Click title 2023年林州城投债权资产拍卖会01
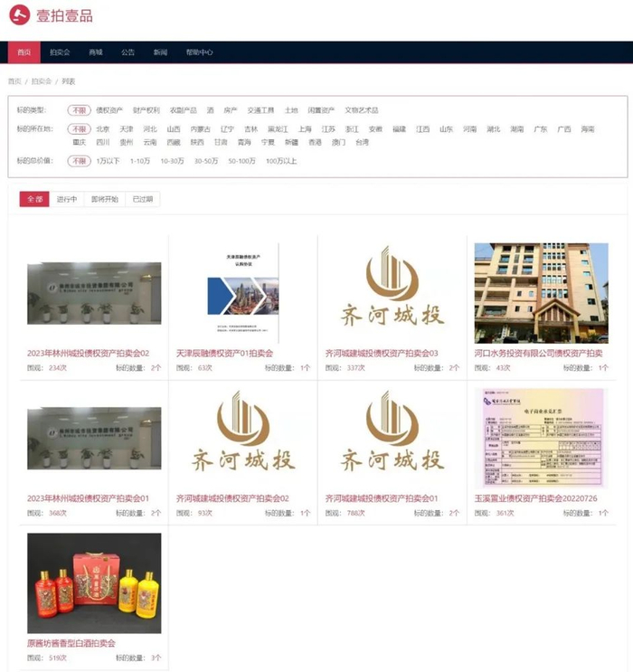Screen dimensions: 633x672 click(89, 498)
